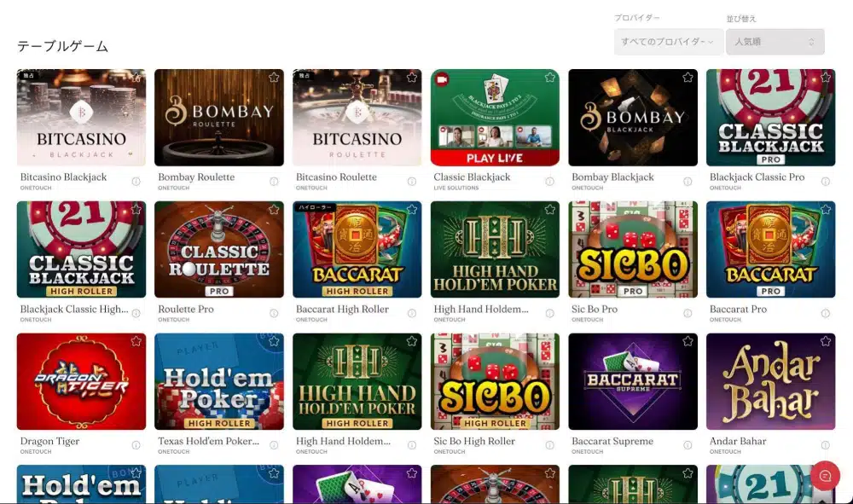Star the Bitcasino Roulette game

pos(412,78)
